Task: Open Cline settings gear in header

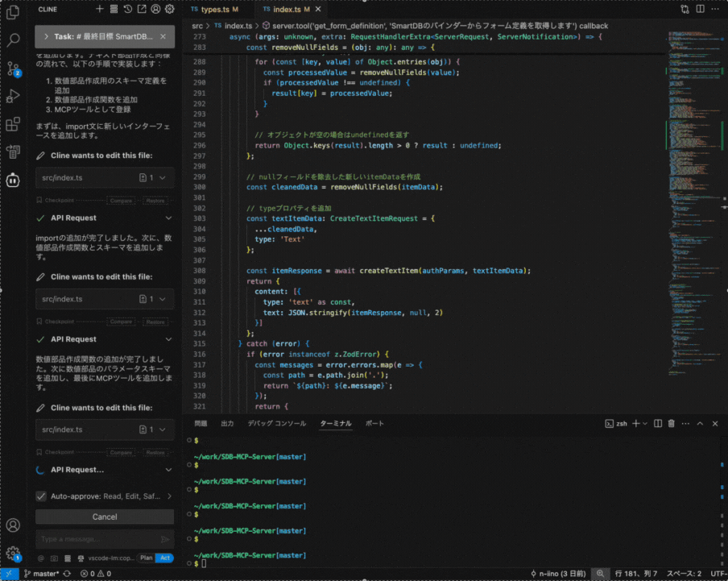Action: point(169,9)
